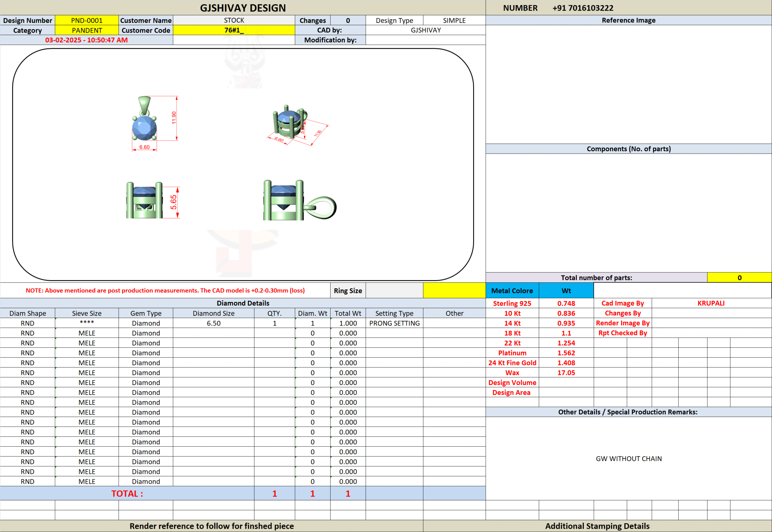The height and width of the screenshot is (532, 772).
Task: Click the PRONG SETTING cell
Action: pyautogui.click(x=394, y=323)
